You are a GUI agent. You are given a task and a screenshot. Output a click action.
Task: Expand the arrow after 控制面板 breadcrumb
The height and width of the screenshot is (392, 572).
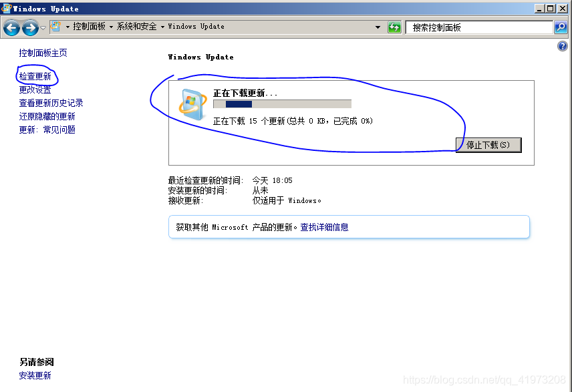pyautogui.click(x=111, y=27)
